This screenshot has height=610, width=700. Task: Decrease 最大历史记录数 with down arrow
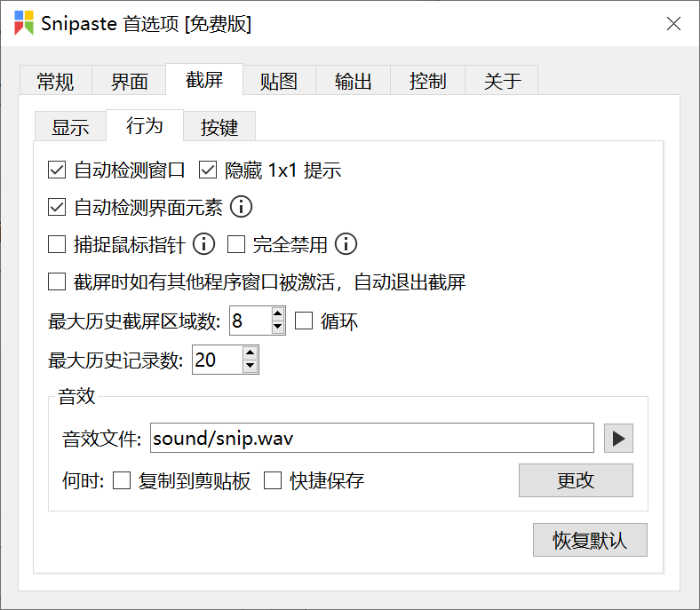[250, 366]
